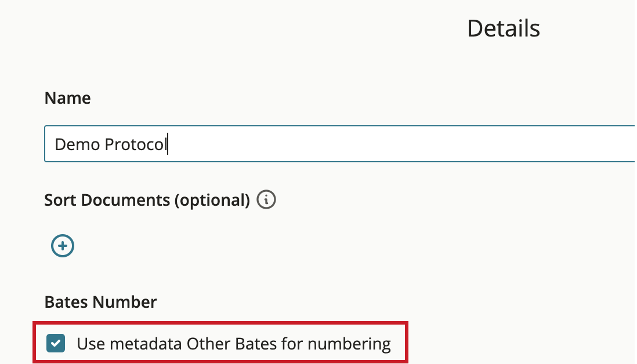This screenshot has height=364, width=637.
Task: Click the Name field label
Action: coord(67,98)
